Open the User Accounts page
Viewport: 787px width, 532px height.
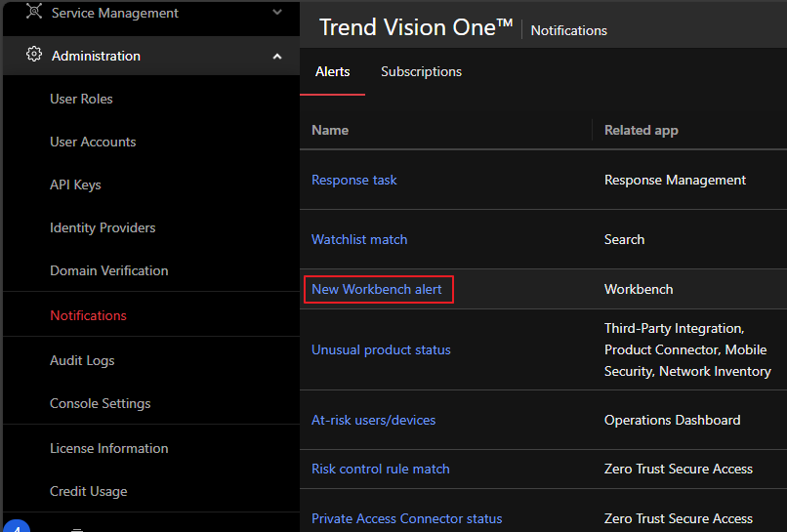(x=93, y=142)
